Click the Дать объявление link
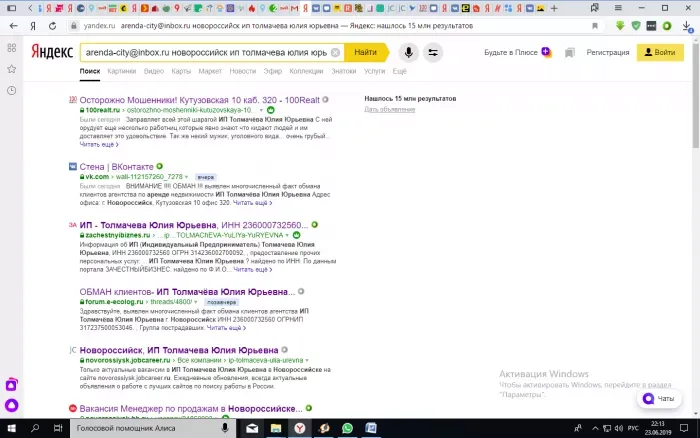 389,109
